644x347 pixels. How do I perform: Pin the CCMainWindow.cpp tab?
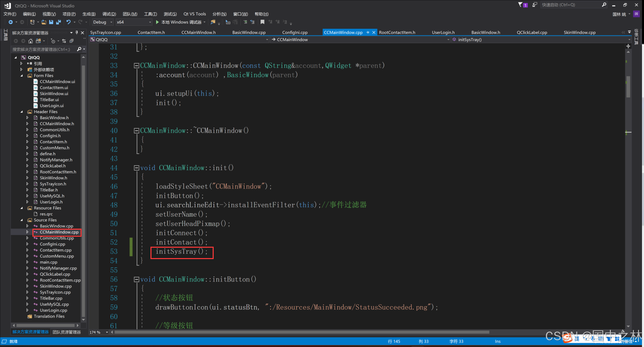click(x=368, y=32)
